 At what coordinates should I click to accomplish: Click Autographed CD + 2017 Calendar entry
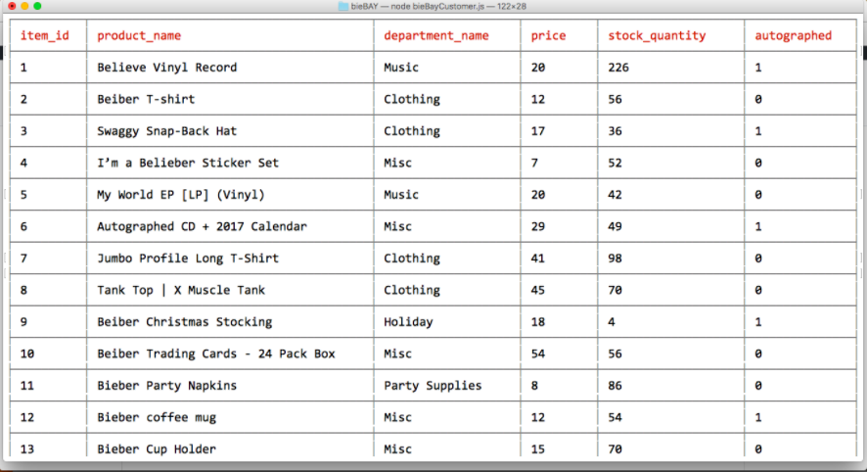coord(202,226)
